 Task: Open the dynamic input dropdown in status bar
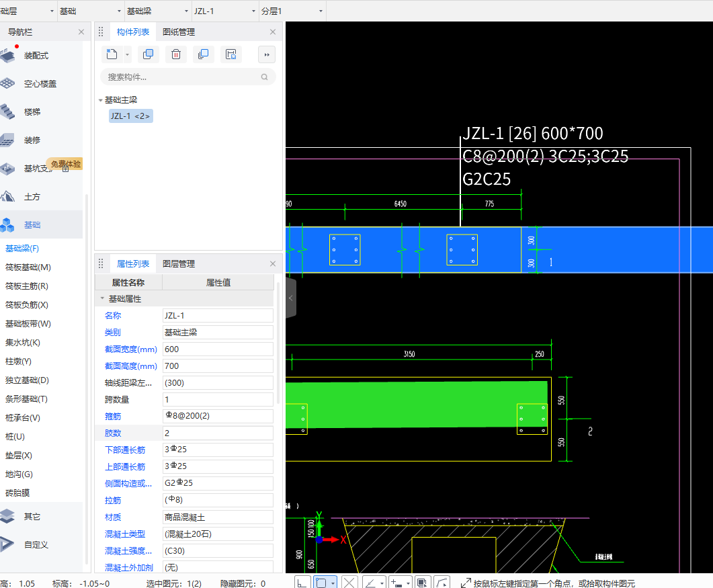point(409,583)
